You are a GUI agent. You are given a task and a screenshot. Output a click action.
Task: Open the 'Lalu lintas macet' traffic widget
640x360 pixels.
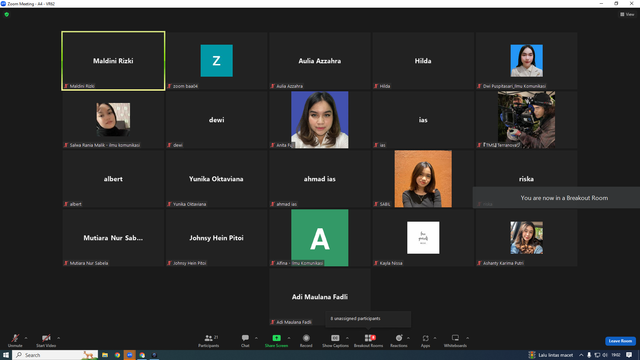[551, 355]
